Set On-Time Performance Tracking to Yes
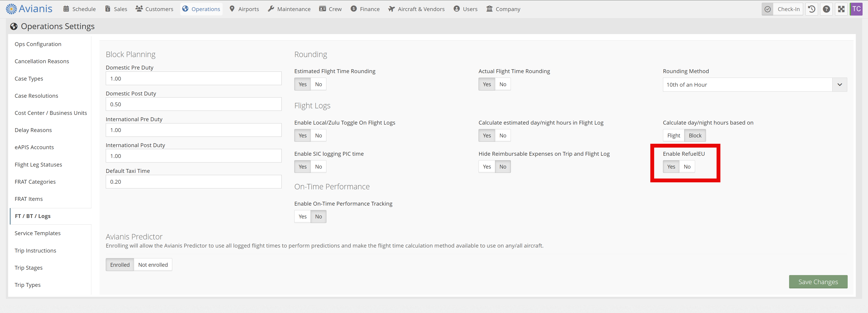This screenshot has width=868, height=313. (303, 216)
